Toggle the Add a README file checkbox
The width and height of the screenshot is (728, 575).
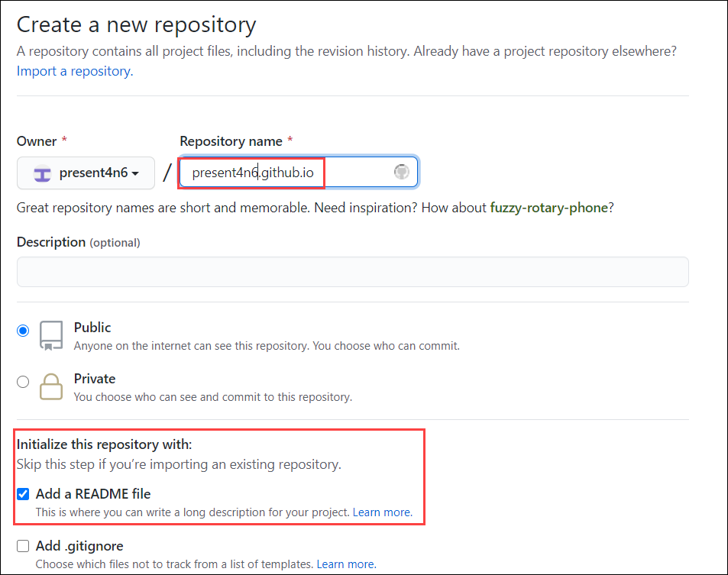click(x=23, y=494)
